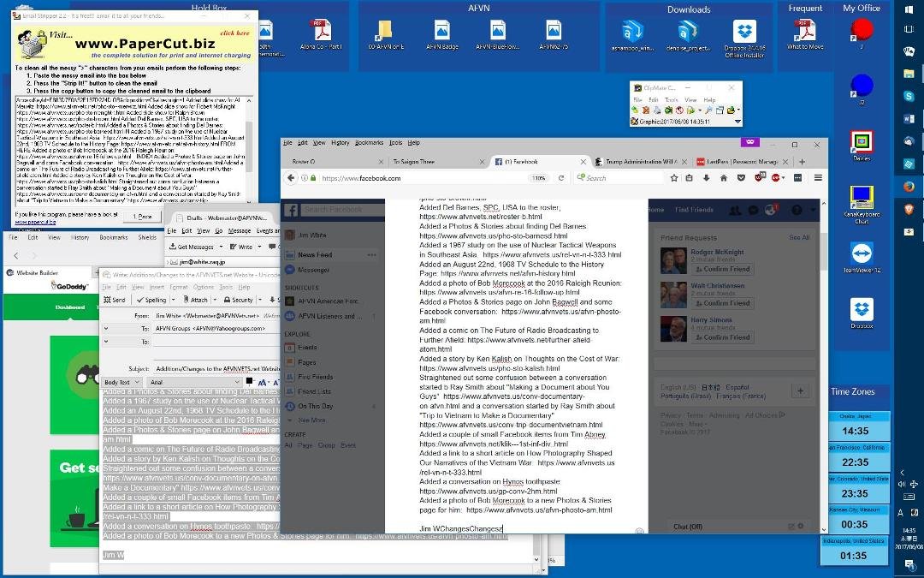Click Word icon in the taskbar
The width and height of the screenshot is (924, 578).
(909, 118)
